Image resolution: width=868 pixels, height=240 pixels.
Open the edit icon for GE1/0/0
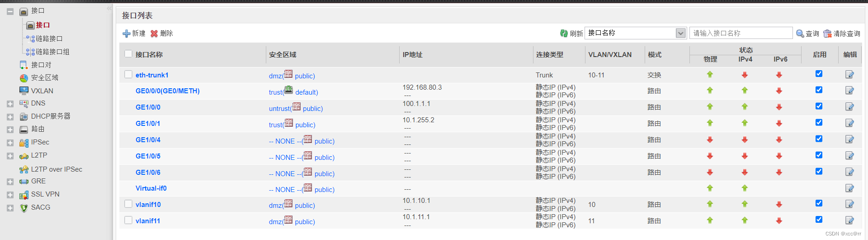pos(849,107)
